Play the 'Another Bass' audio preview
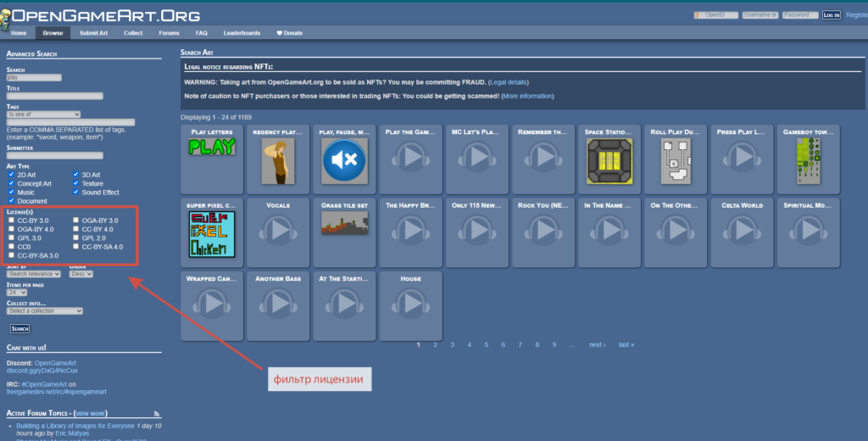The height and width of the screenshot is (441, 868). [278, 303]
